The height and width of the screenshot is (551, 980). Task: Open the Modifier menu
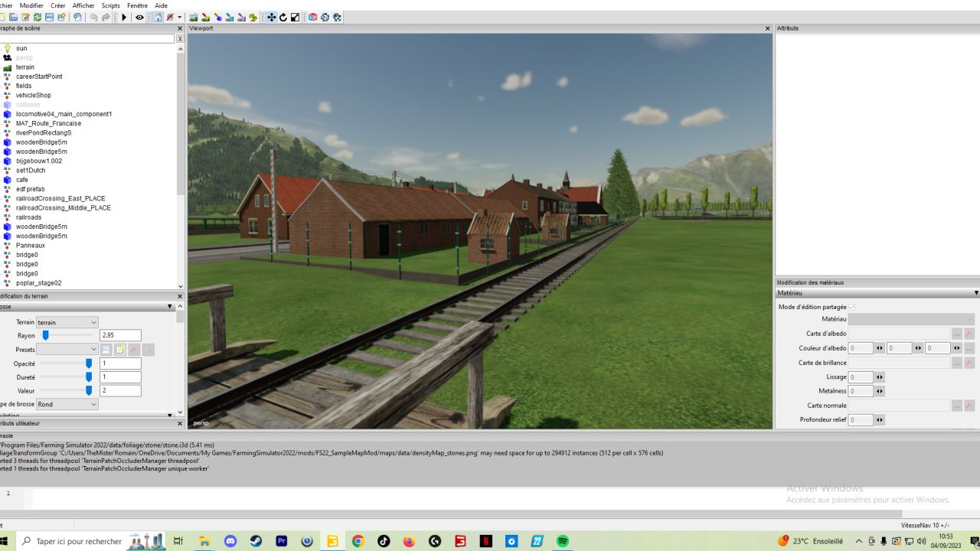(x=31, y=5)
